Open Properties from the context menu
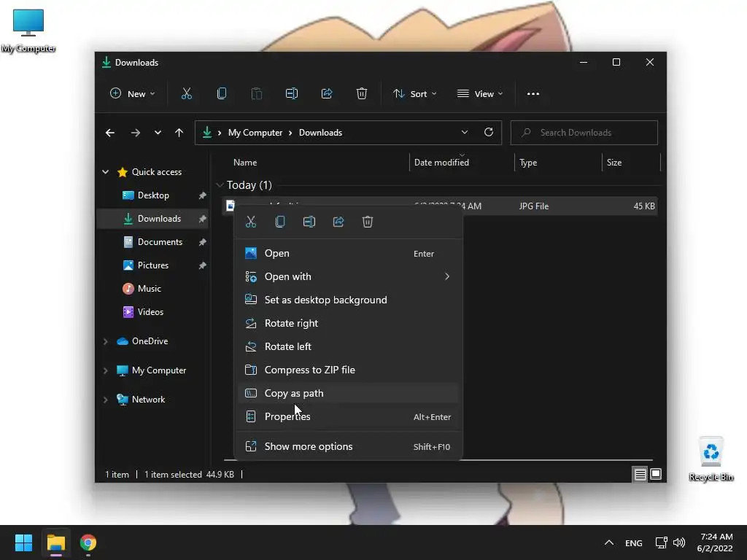 (x=348, y=416)
